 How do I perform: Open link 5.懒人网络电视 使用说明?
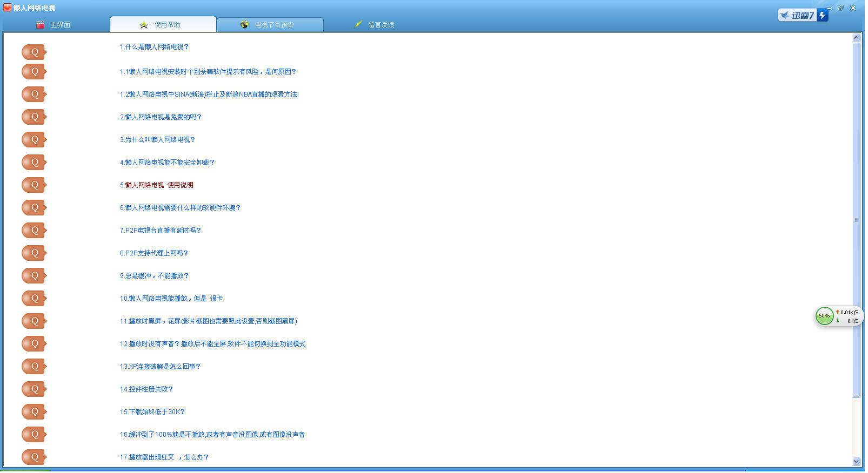(x=157, y=185)
